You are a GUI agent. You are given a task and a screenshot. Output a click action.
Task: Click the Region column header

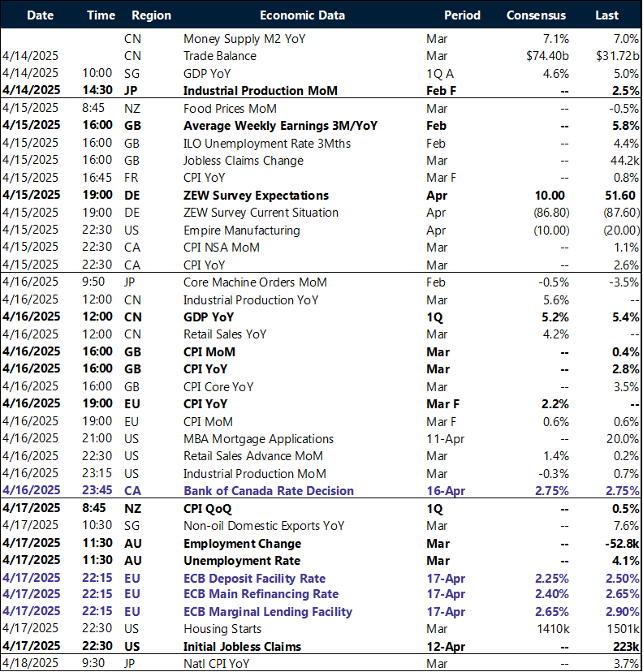151,15
